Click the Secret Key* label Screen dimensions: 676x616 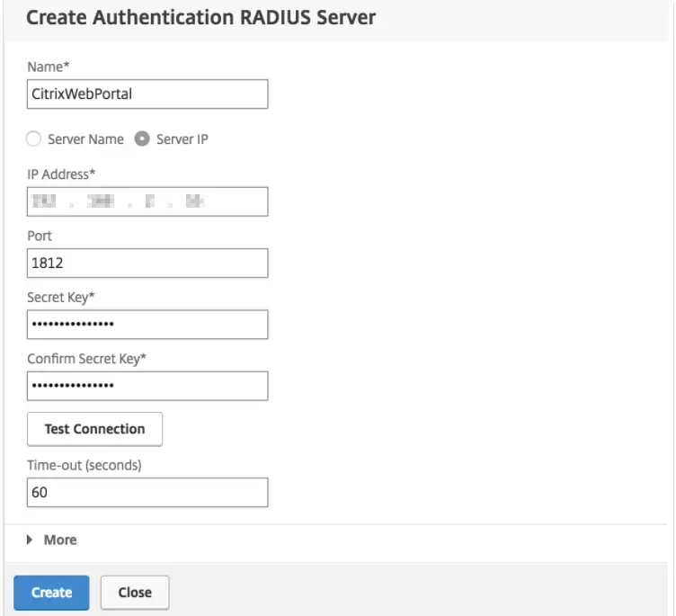click(x=61, y=298)
